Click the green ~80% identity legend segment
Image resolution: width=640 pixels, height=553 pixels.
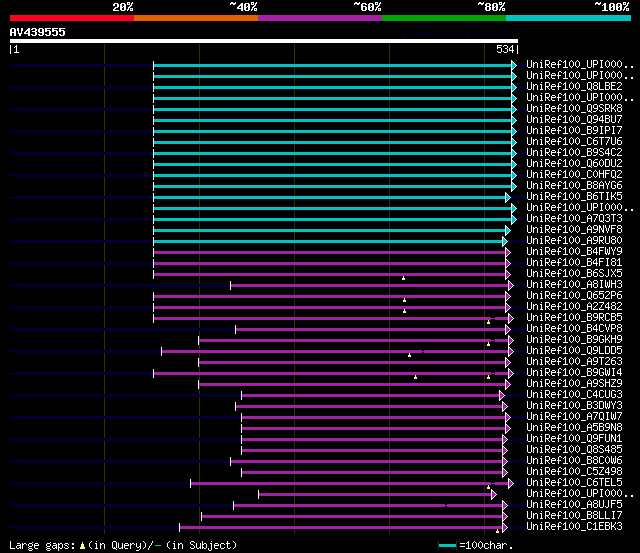[444, 18]
